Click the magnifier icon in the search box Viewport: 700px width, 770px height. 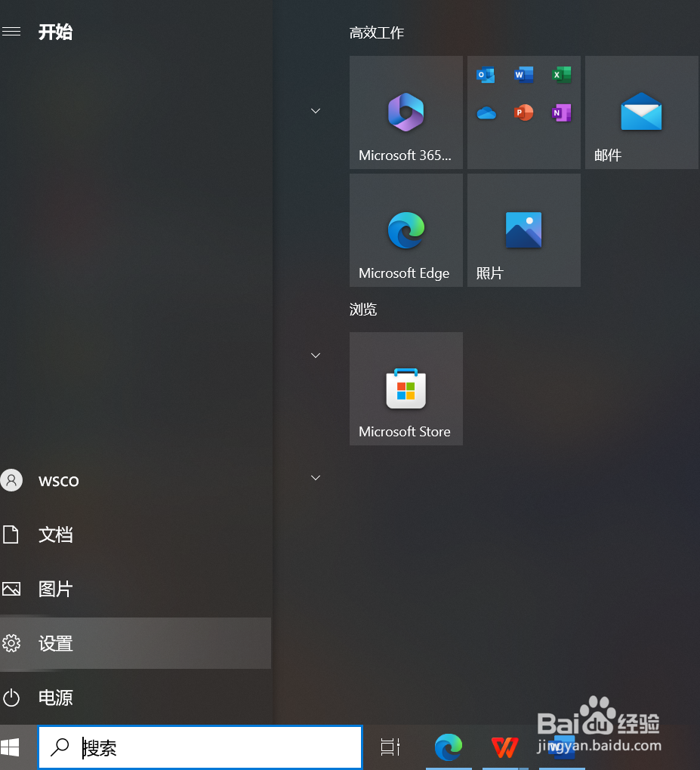coord(60,747)
